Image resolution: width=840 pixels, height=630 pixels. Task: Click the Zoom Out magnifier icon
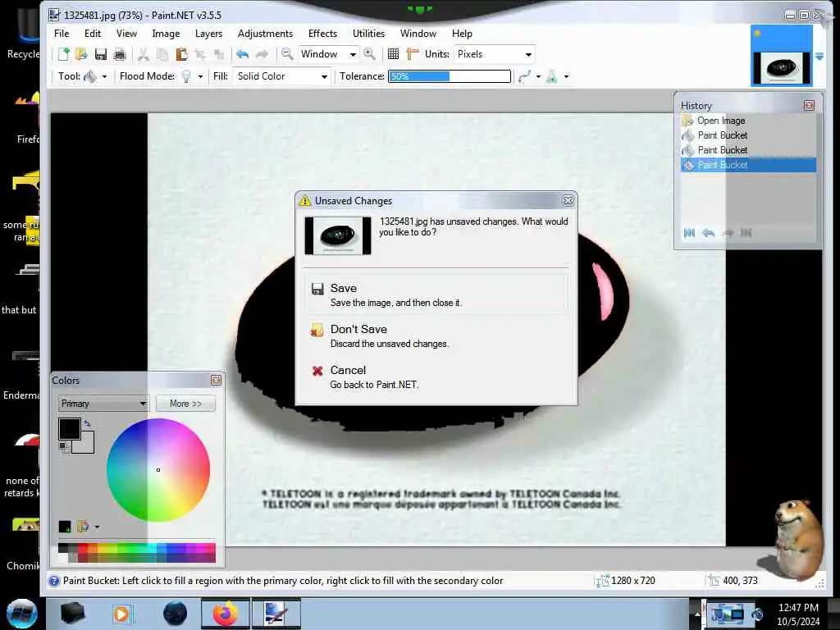[x=287, y=53]
